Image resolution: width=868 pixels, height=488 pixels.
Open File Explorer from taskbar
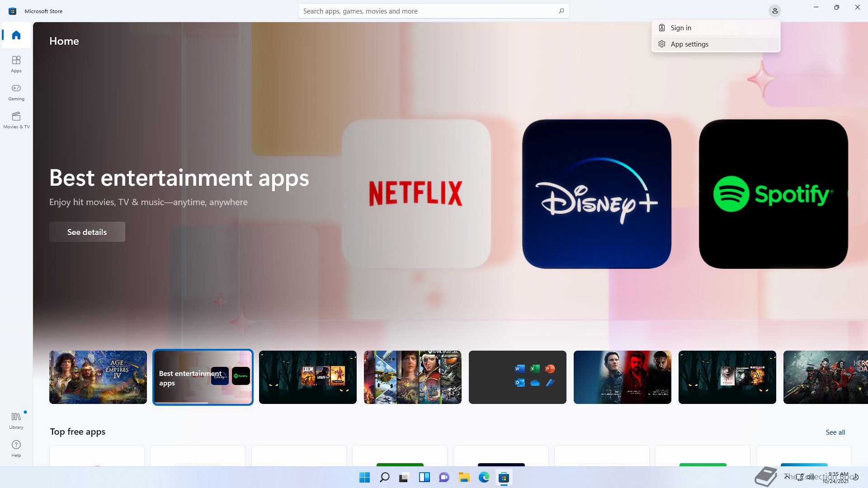click(464, 477)
